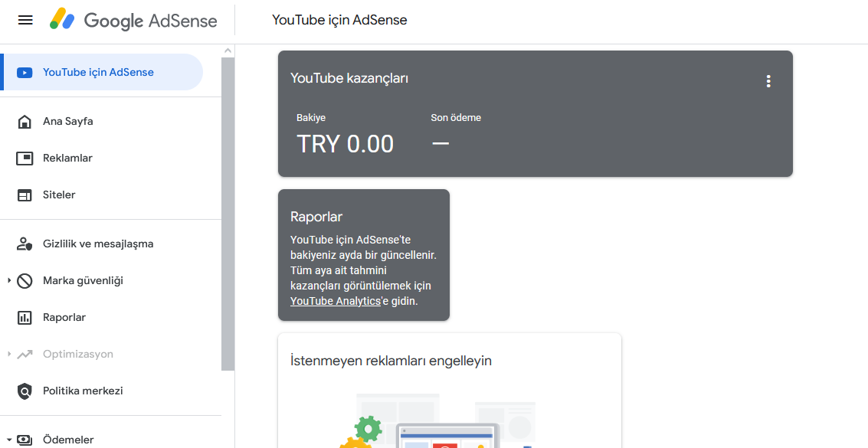Click the Bakiye label

click(x=311, y=118)
